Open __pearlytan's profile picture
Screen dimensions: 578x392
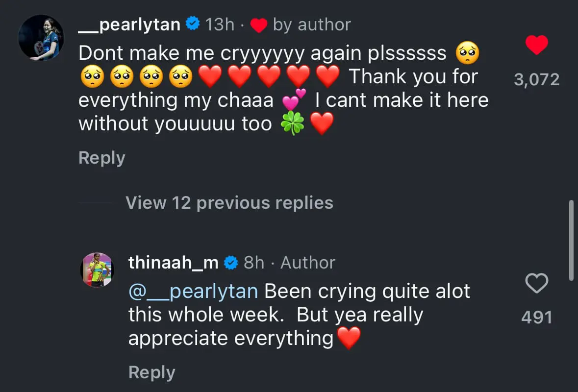point(41,38)
